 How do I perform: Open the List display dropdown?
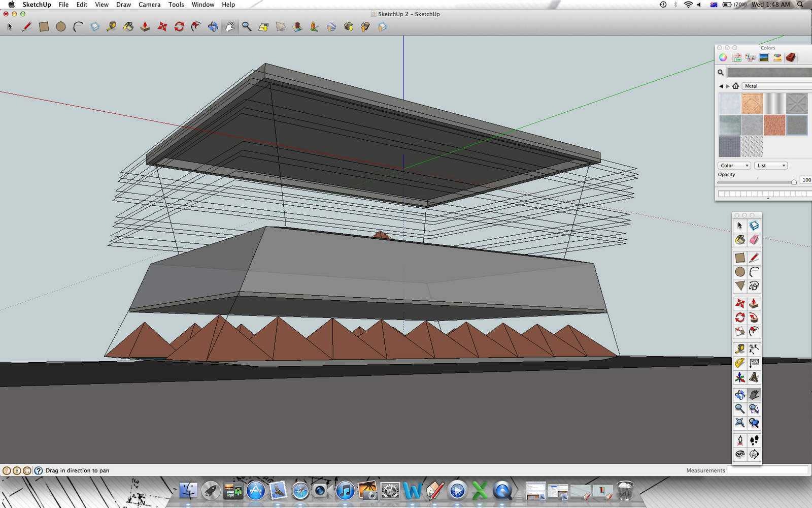770,165
